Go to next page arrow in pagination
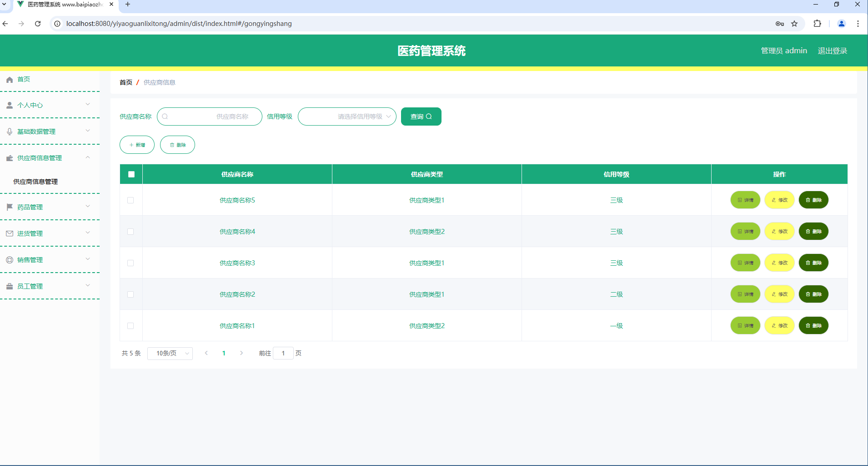Viewport: 868px width, 466px height. (241, 353)
